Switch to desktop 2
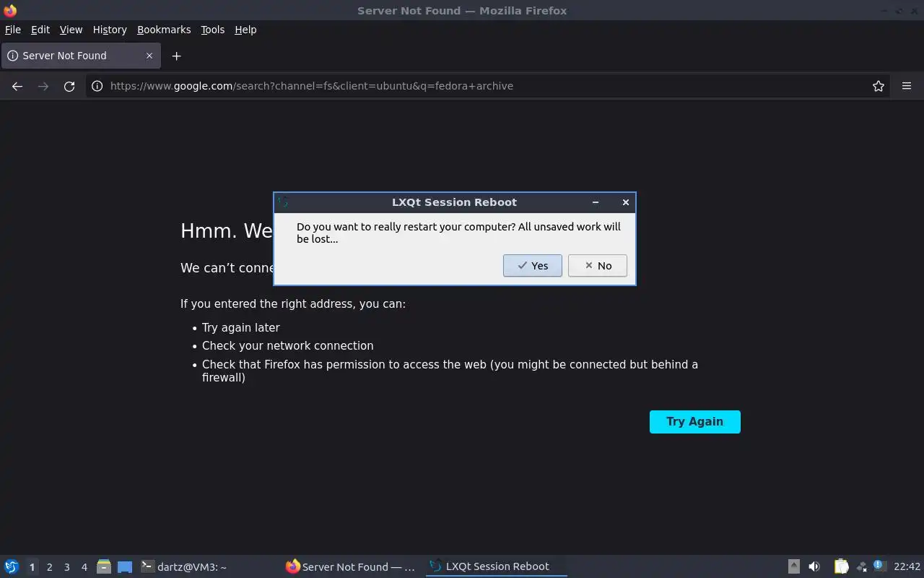 49,567
